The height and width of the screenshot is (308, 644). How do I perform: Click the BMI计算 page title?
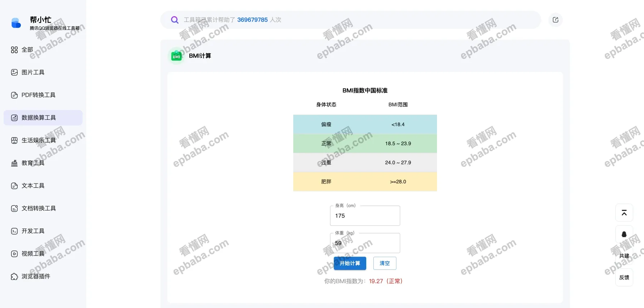point(200,56)
